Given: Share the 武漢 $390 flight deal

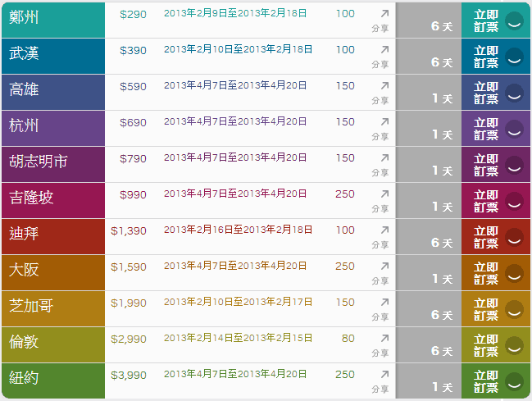Looking at the screenshot, I should [x=384, y=50].
